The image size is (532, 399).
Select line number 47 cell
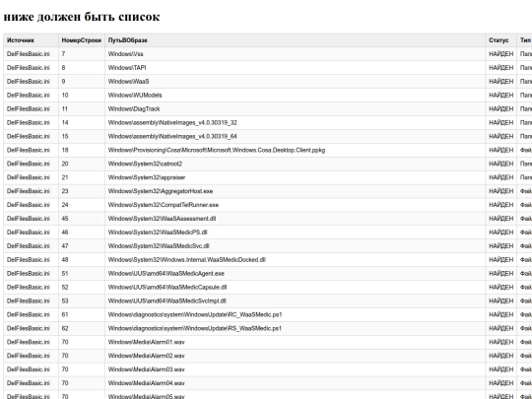[82, 246]
